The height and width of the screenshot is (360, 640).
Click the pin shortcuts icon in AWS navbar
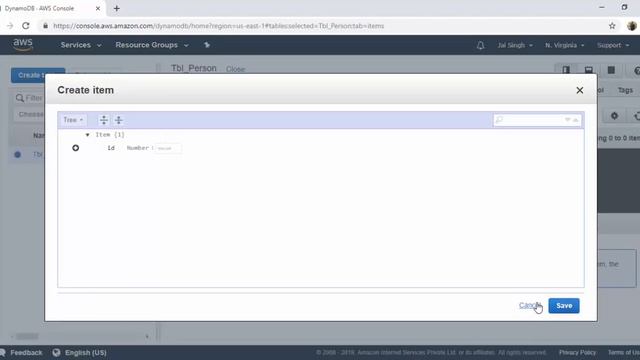[x=207, y=45]
